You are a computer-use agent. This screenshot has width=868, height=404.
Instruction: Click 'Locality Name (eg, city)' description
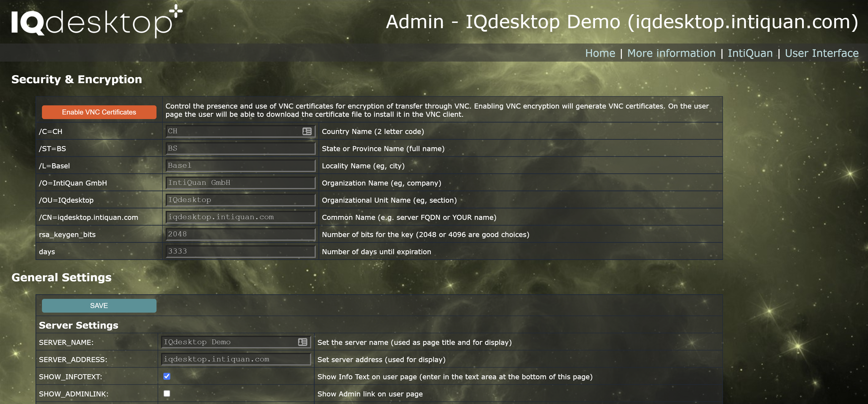pyautogui.click(x=363, y=166)
